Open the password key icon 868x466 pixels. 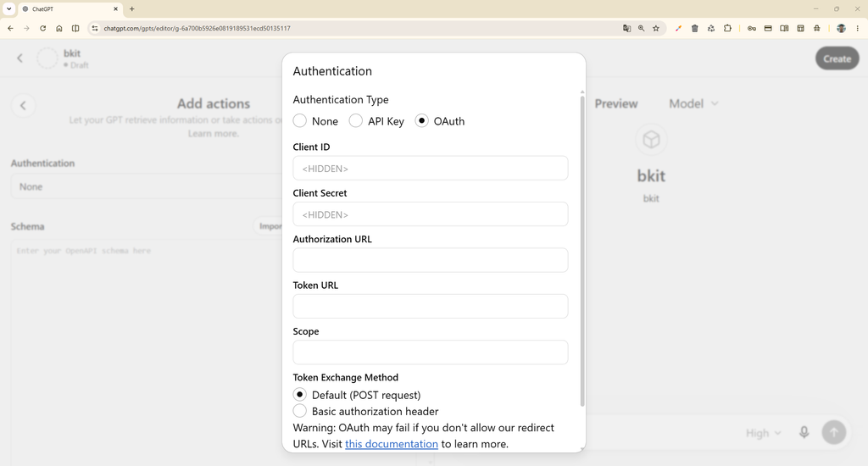(752, 28)
